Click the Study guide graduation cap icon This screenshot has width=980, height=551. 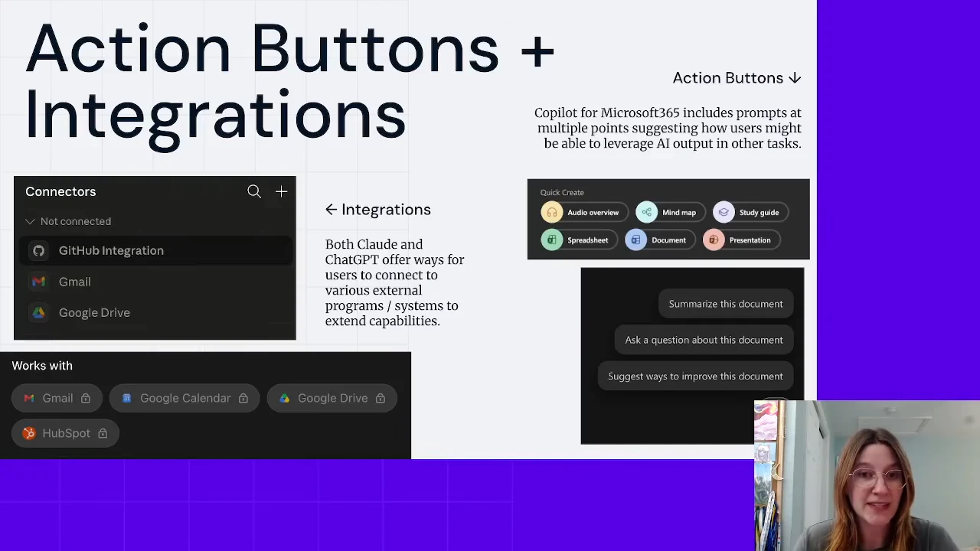(x=724, y=213)
